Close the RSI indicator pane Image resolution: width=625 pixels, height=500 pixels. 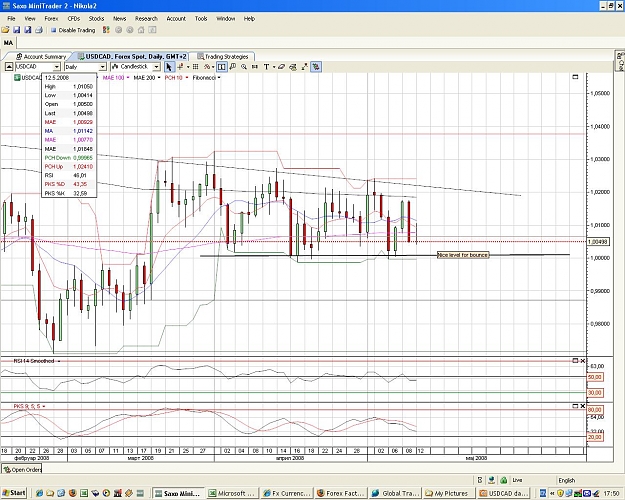tap(582, 361)
